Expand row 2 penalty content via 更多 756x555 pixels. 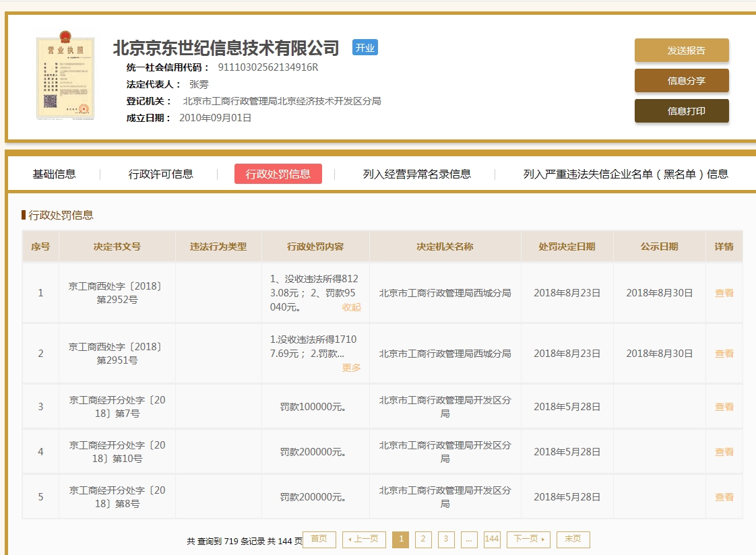(351, 368)
